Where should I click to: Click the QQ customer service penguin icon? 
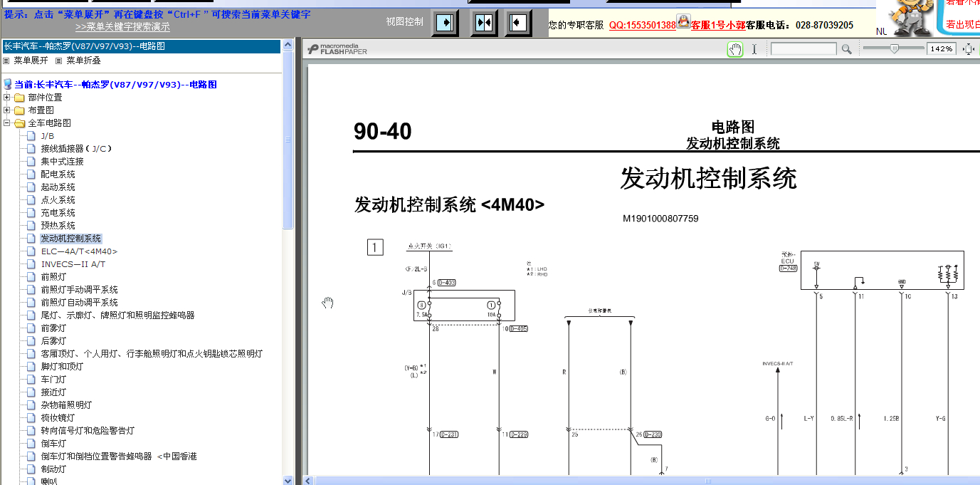pos(683,22)
